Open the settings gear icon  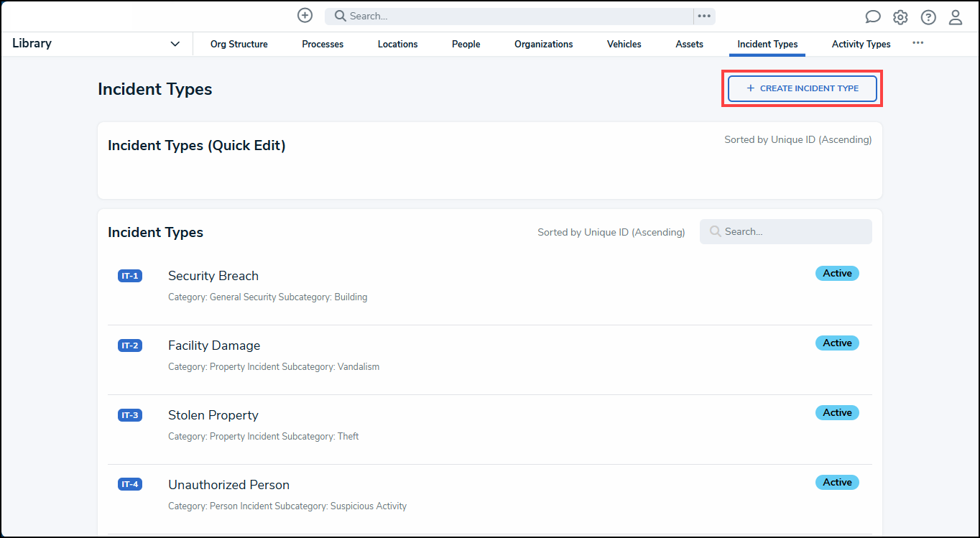click(900, 17)
